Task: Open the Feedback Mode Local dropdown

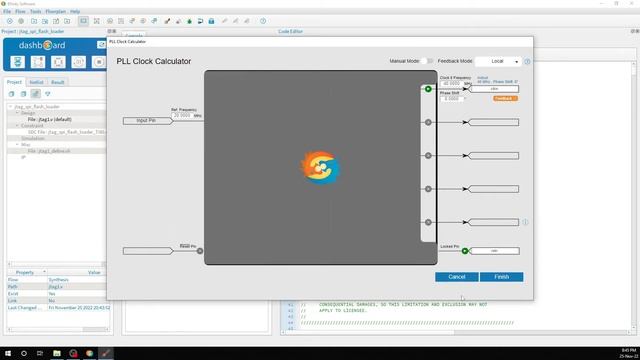Action: [x=498, y=61]
